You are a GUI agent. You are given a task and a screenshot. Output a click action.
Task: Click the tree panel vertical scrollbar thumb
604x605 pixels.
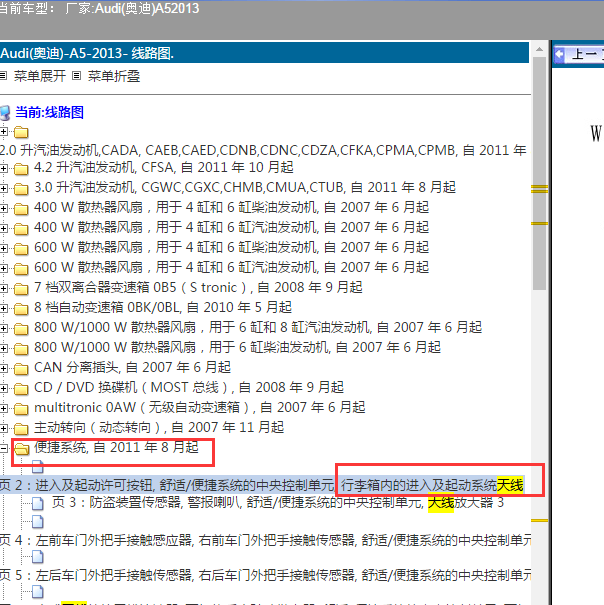point(540,174)
